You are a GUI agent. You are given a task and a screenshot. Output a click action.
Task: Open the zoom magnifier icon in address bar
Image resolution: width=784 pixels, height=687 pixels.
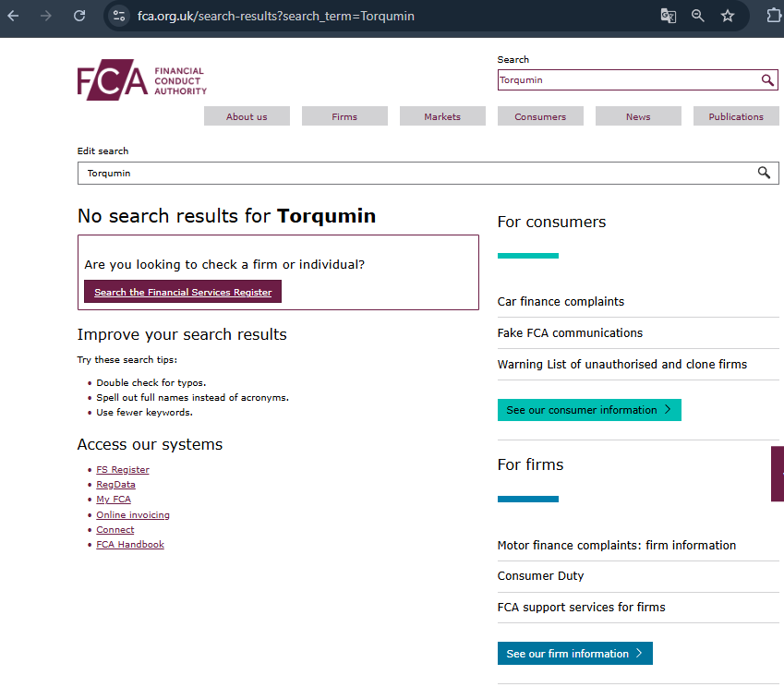pos(697,16)
